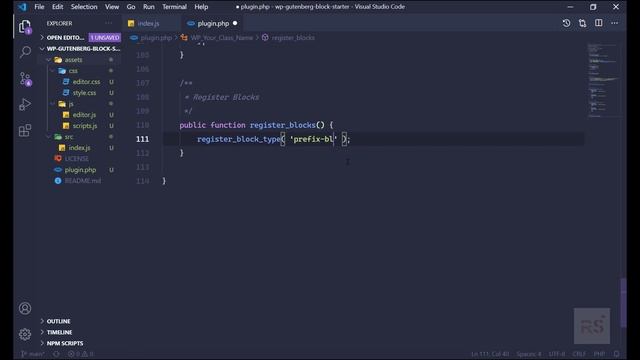
Task: Collapse the js folder
Action: coord(53,104)
